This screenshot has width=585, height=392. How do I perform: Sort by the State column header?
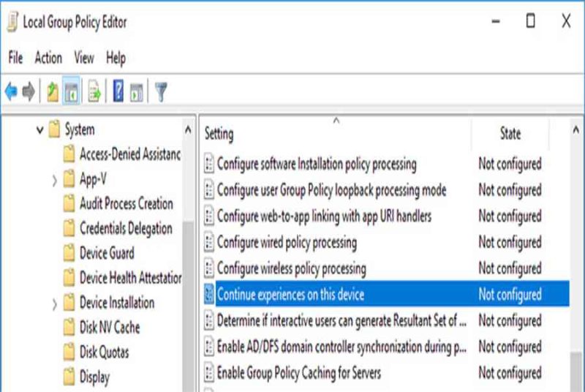510,134
